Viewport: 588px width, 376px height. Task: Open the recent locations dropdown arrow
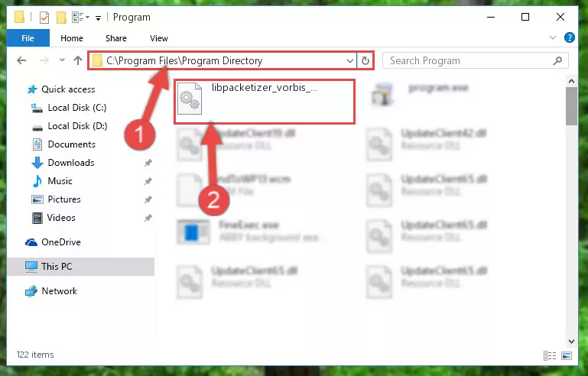(62, 60)
